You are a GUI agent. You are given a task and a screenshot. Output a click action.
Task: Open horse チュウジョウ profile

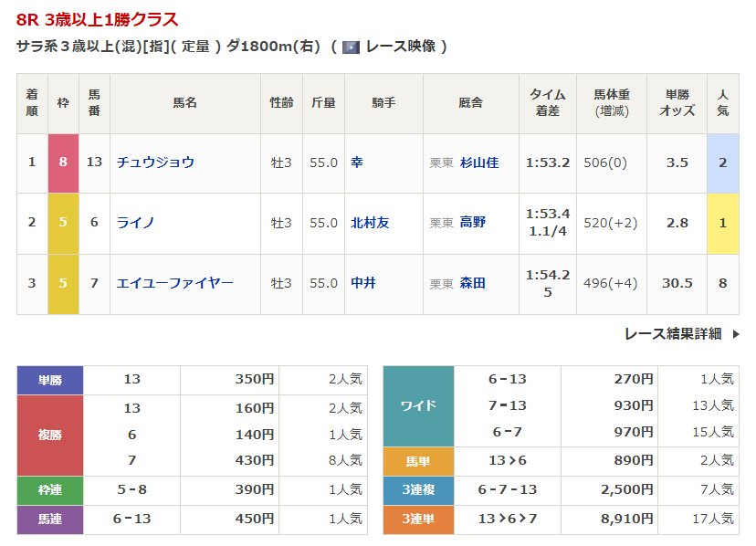[x=155, y=163]
